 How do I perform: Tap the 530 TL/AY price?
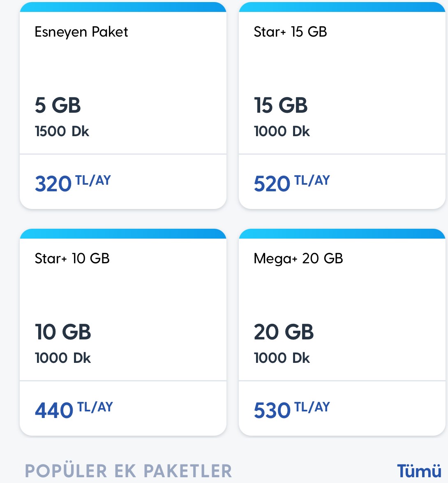[292, 410]
